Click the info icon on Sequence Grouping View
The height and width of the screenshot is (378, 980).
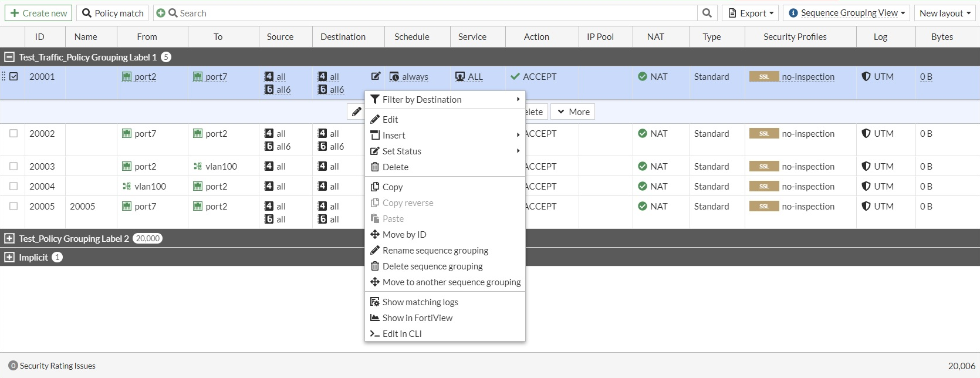pyautogui.click(x=793, y=13)
